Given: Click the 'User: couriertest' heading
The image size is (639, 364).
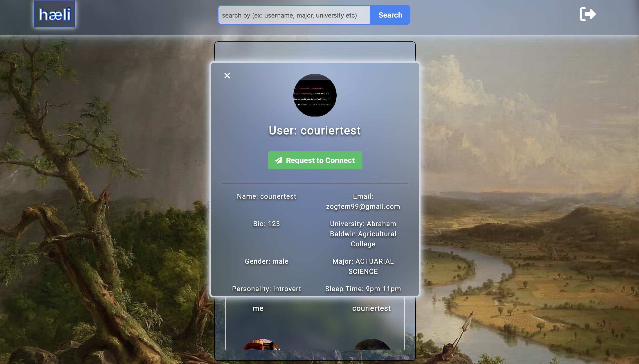Looking at the screenshot, I should click(x=315, y=130).
